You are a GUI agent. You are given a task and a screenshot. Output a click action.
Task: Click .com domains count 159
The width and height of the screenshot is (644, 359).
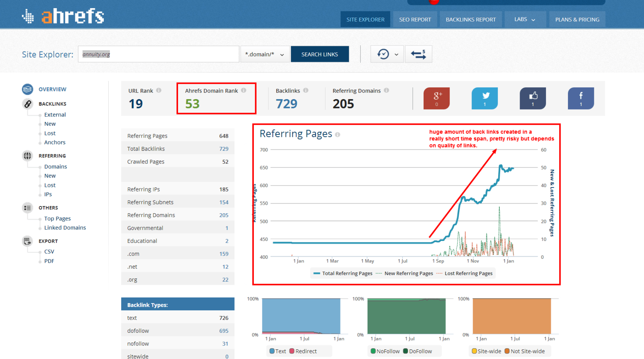point(224,254)
